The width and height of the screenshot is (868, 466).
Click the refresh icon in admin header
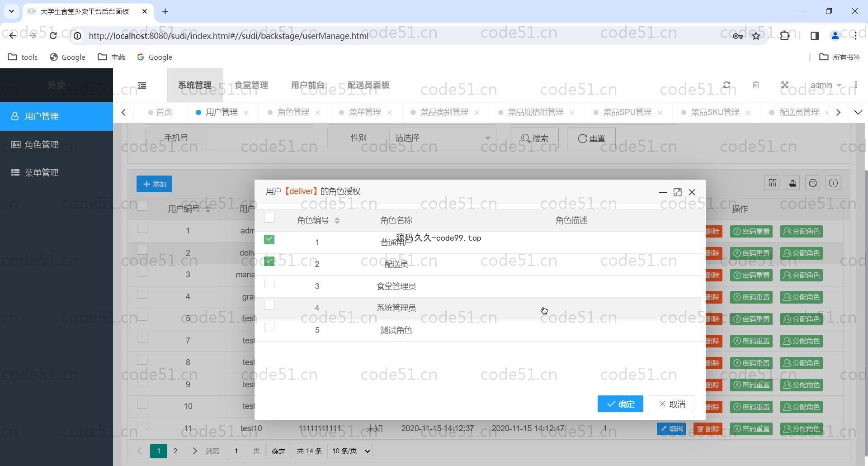click(x=726, y=85)
